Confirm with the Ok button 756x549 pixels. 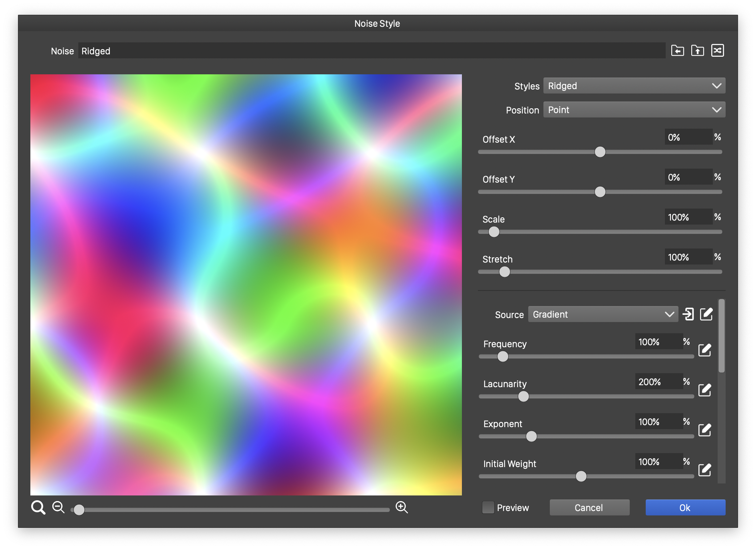[685, 507]
